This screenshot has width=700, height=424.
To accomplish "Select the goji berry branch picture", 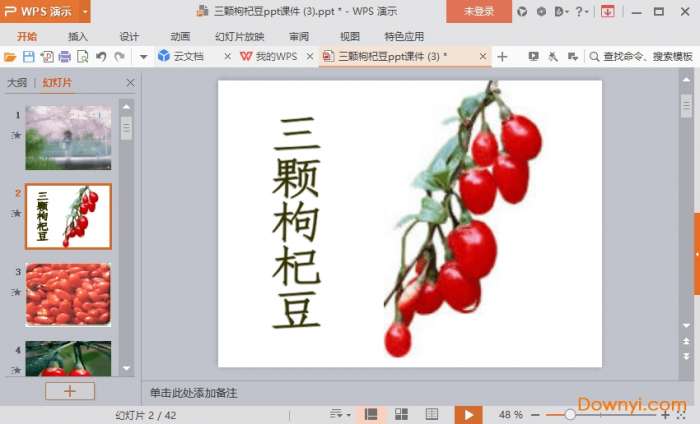I will 463,219.
